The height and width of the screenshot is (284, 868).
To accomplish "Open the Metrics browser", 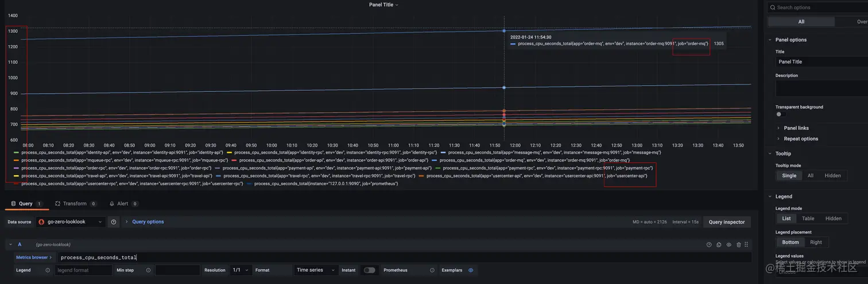I will pos(34,258).
